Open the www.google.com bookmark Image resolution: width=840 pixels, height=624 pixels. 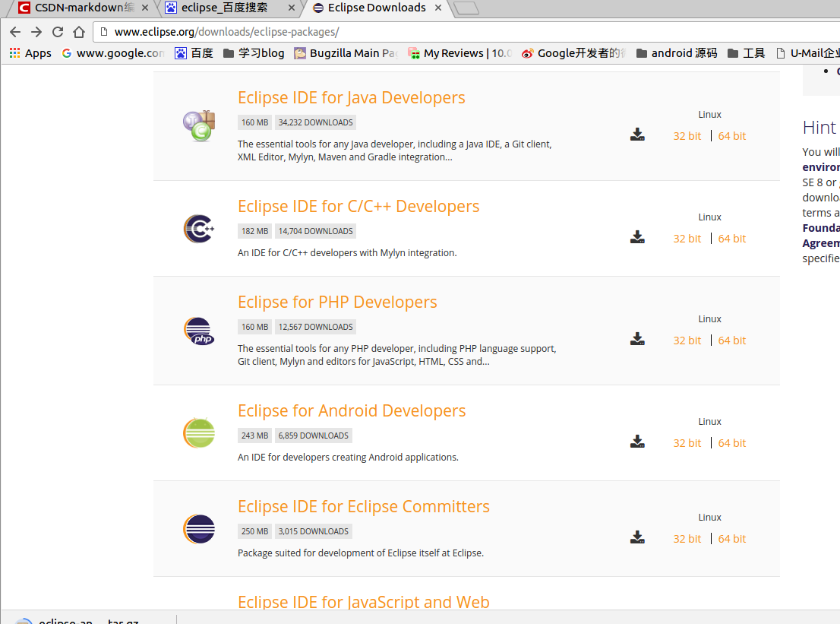point(113,53)
